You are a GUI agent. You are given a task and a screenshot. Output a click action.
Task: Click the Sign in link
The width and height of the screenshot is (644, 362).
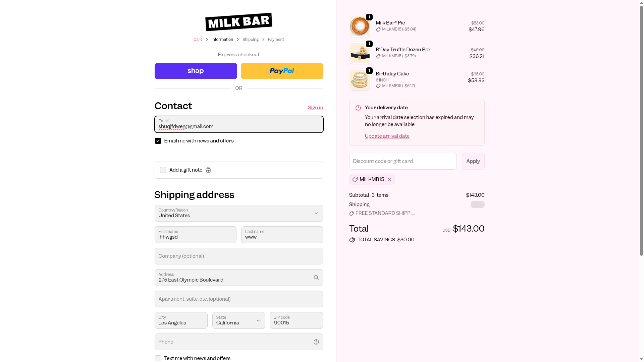315,108
